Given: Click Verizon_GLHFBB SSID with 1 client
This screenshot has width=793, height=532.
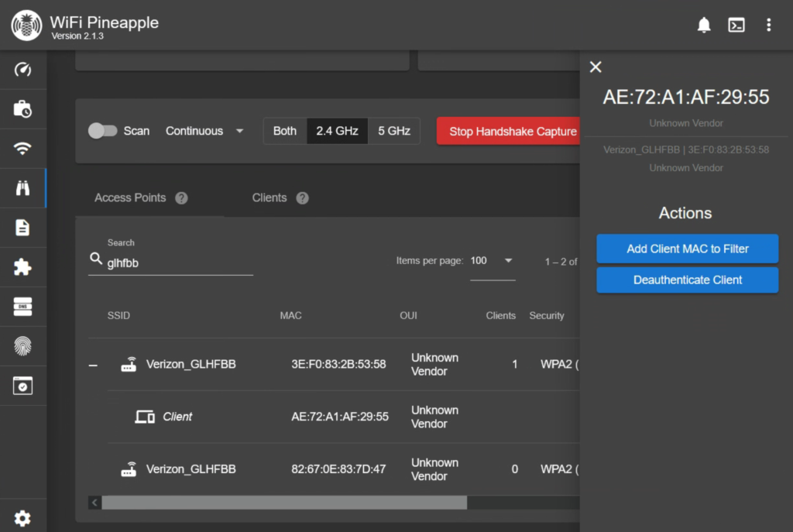Looking at the screenshot, I should point(191,364).
